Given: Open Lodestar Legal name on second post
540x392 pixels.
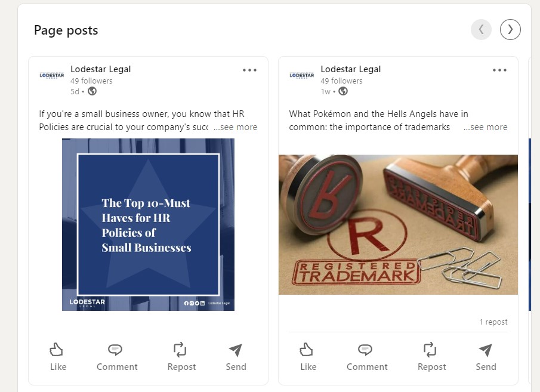Looking at the screenshot, I should [x=350, y=69].
